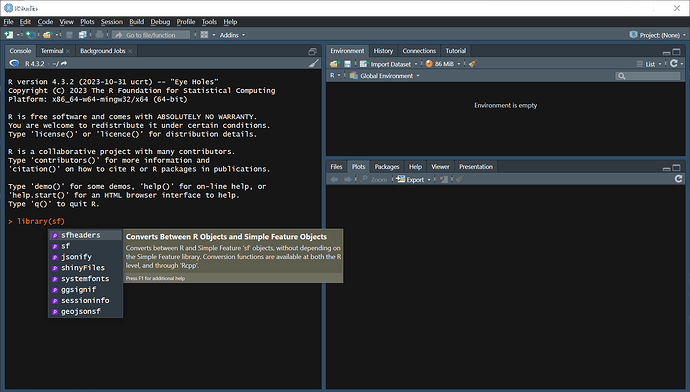The image size is (690, 392).
Task: Open the Global Environment dropdown
Action: click(385, 76)
